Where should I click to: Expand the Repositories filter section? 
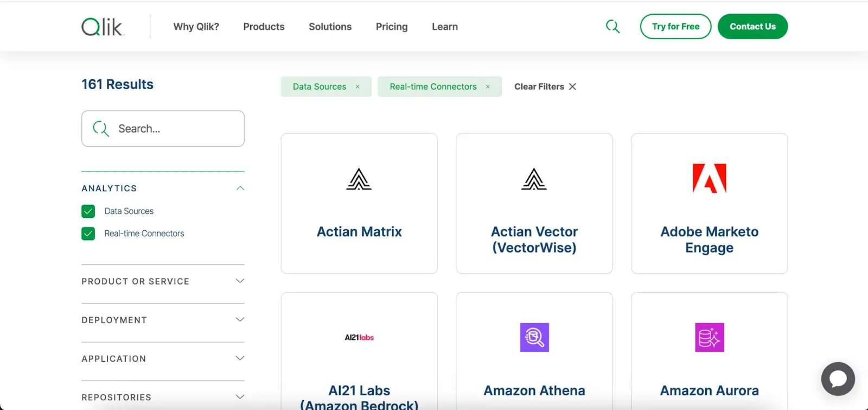240,397
